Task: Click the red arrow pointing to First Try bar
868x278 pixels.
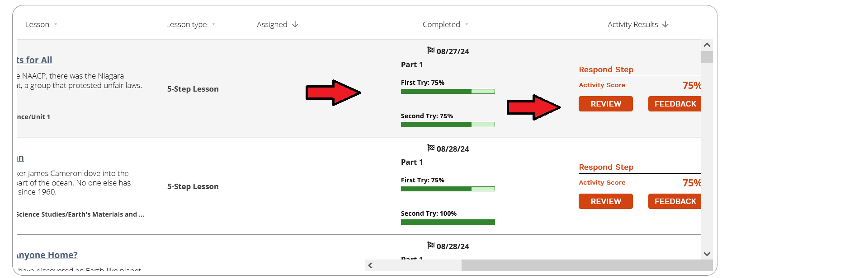Action: [334, 93]
